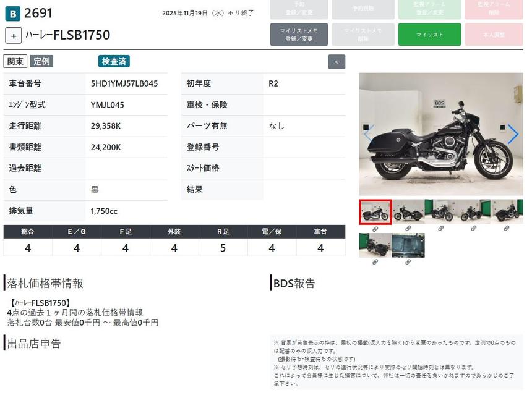Viewport: 532px width, 411px height.
Task: Click the 関東 region tag
Action: point(15,61)
